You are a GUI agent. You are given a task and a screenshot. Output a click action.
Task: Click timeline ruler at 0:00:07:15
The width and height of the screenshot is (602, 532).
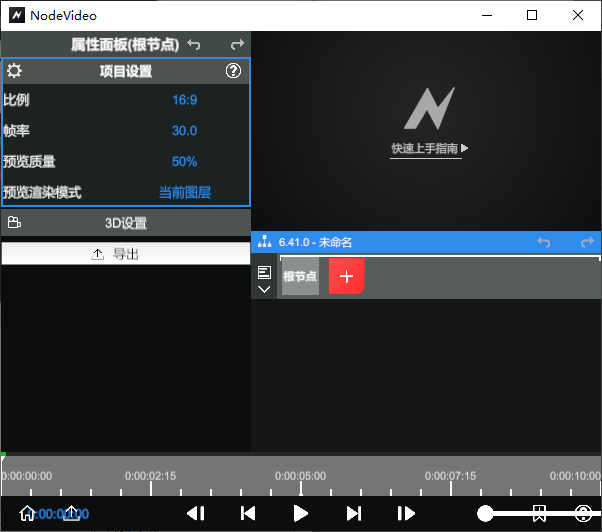[450, 476]
